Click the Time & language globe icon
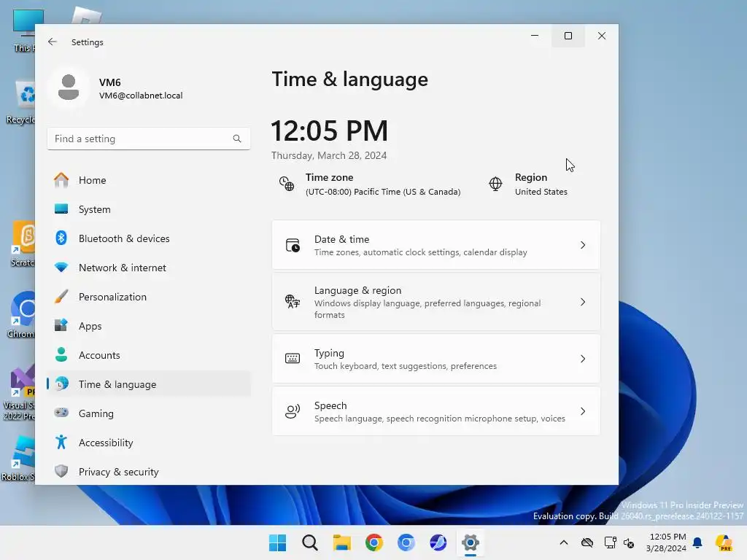 (x=61, y=384)
